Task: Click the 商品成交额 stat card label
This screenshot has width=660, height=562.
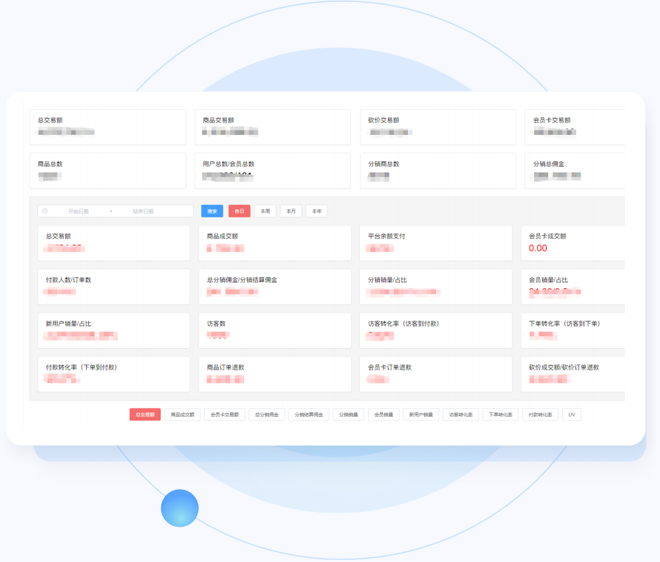Action: [222, 236]
